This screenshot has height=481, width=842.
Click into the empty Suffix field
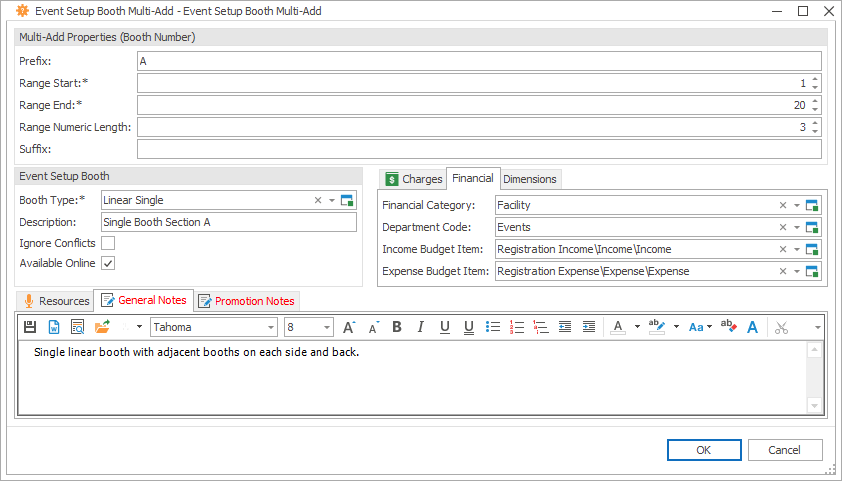point(479,149)
